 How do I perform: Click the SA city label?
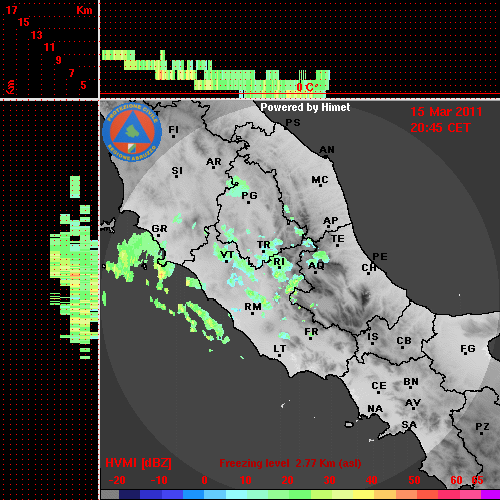[x=409, y=425]
